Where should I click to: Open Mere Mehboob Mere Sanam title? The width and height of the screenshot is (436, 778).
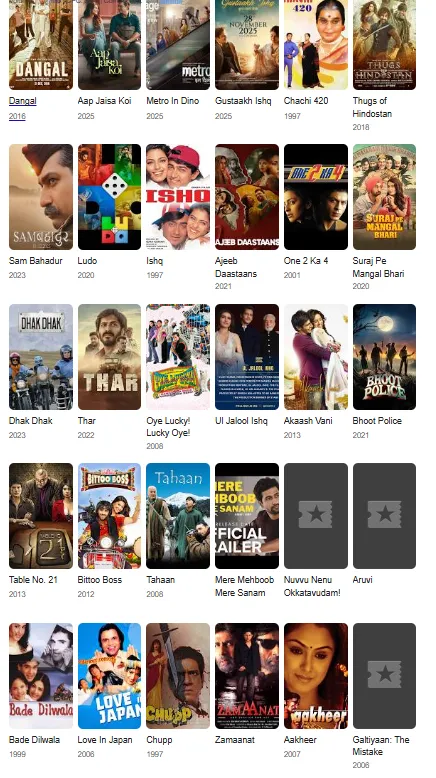coord(245,586)
